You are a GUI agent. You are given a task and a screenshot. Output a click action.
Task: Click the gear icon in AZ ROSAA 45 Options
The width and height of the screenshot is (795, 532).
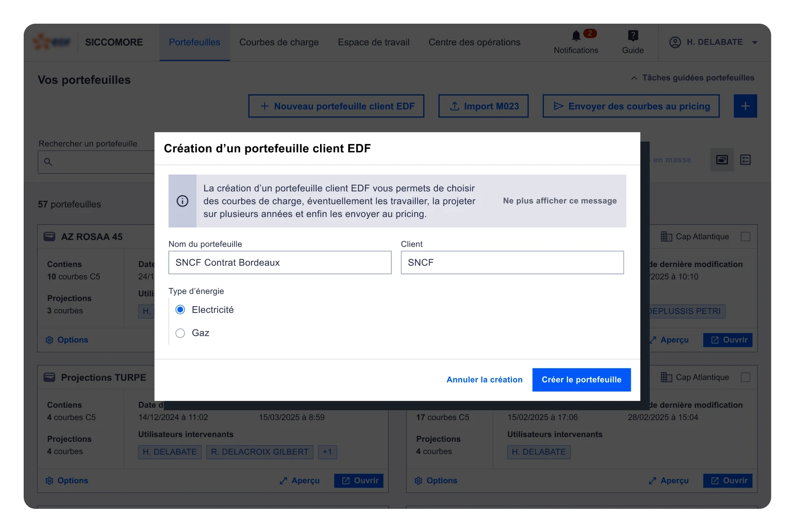[x=49, y=340]
